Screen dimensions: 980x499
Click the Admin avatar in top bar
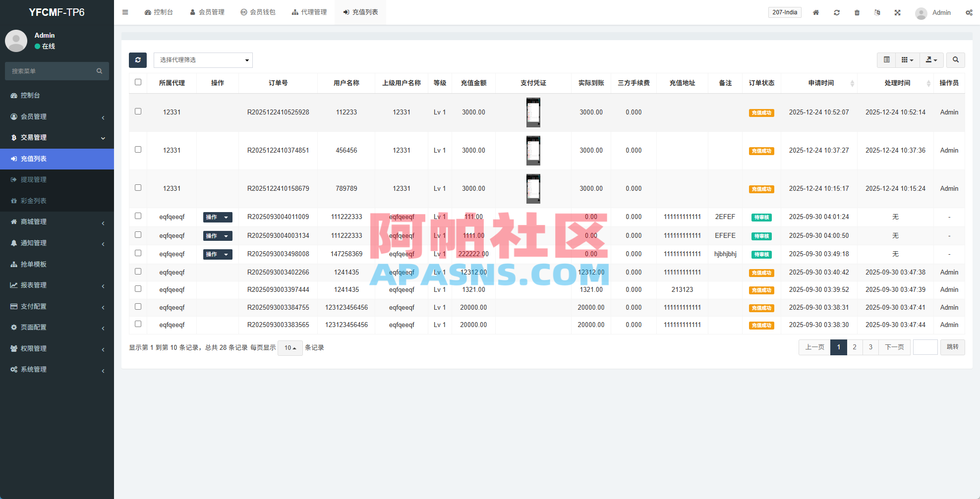(921, 13)
